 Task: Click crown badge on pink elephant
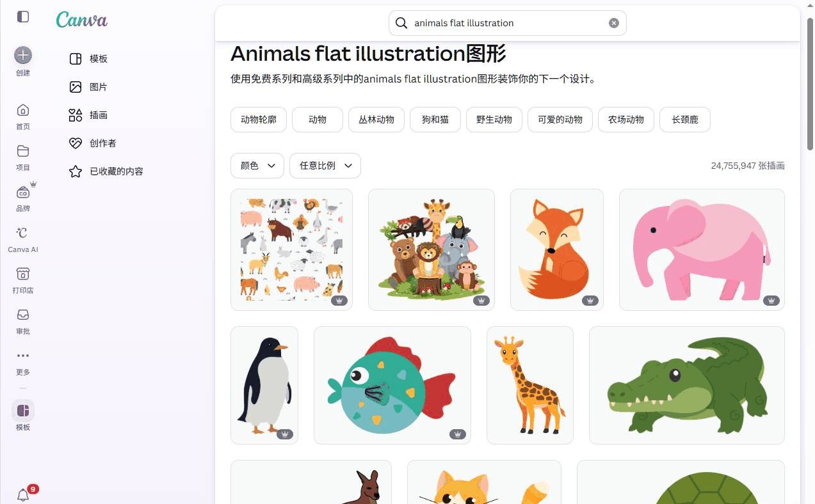click(x=771, y=301)
